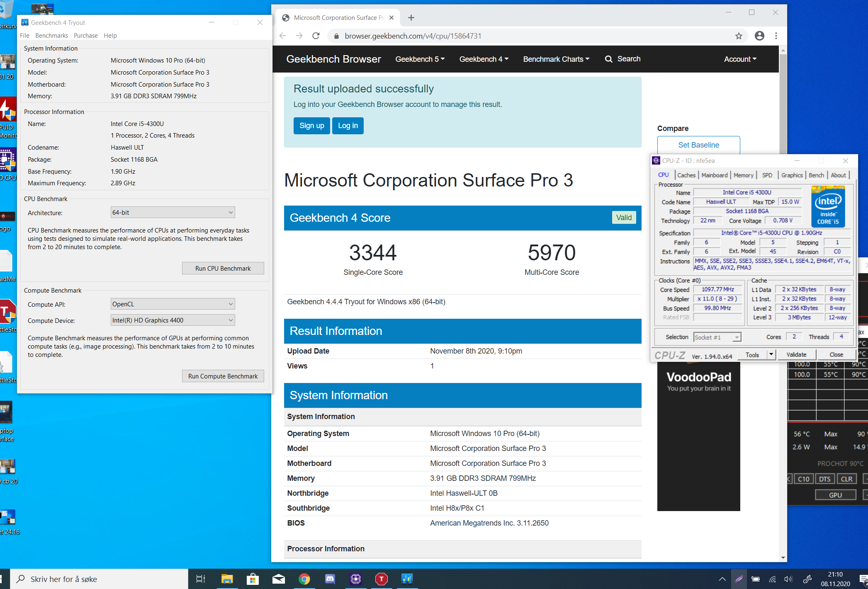868x589 pixels.
Task: Open Geekbench Purchase menu
Action: click(86, 36)
